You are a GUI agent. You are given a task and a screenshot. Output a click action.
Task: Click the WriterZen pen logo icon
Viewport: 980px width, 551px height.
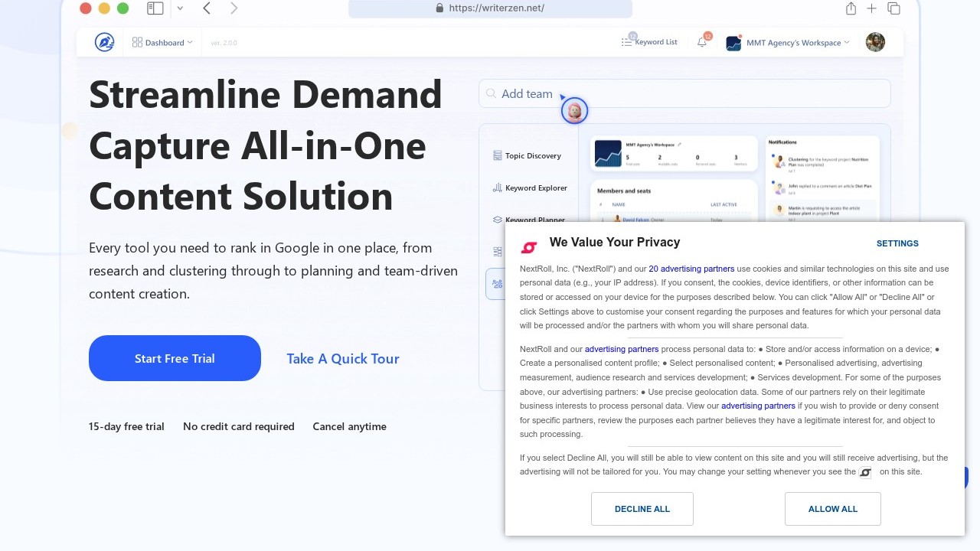(x=104, y=42)
